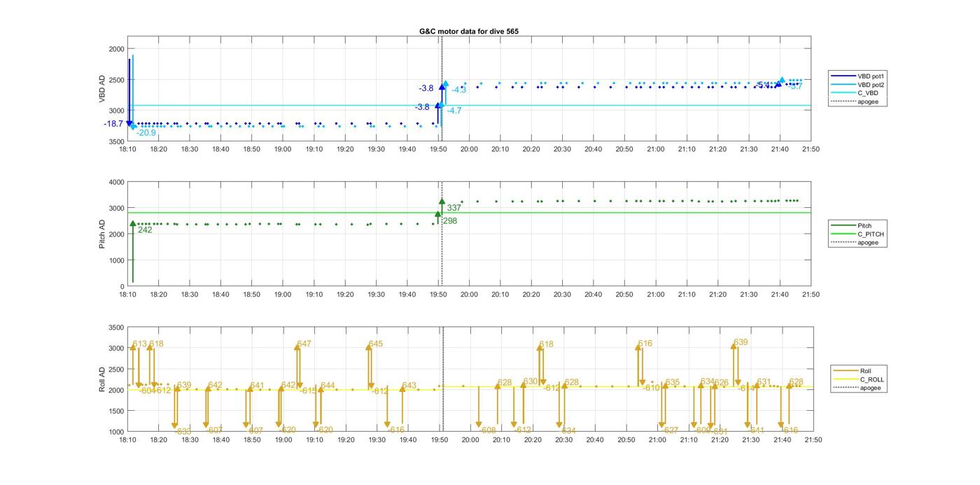Click the 613 roll data label
The height and width of the screenshot is (485, 980).
(x=140, y=344)
